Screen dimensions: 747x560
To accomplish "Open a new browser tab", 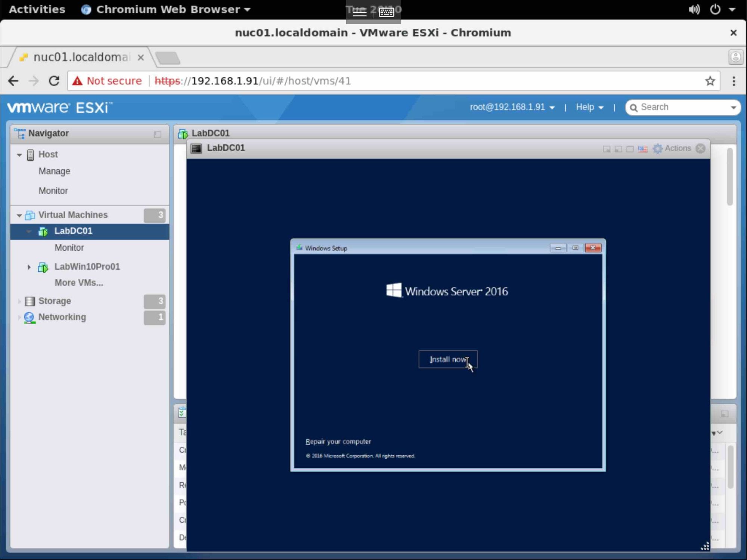I will pos(168,58).
